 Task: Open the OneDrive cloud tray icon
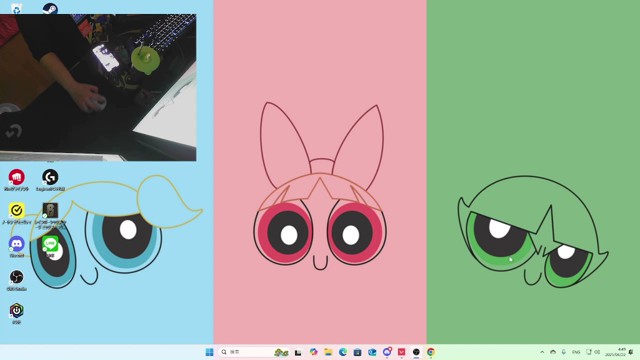553,352
